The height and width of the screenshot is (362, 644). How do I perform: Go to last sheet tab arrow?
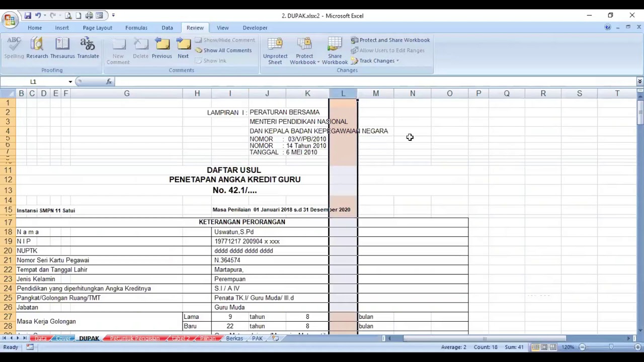(25, 338)
